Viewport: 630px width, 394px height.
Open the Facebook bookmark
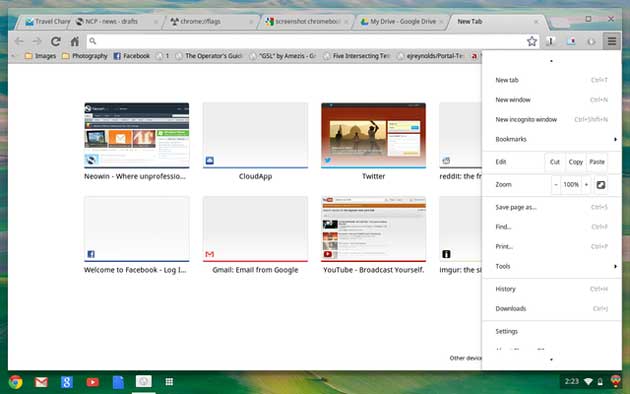(x=131, y=56)
